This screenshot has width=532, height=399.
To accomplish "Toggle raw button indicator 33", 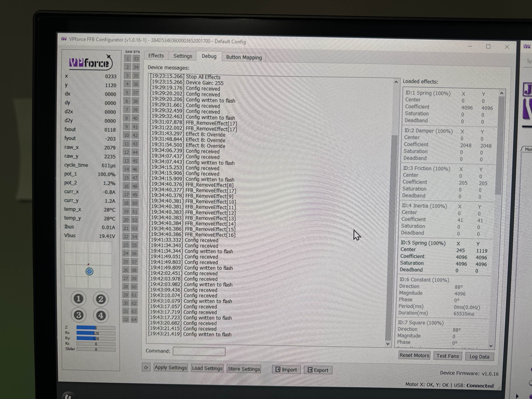I will [x=136, y=59].
